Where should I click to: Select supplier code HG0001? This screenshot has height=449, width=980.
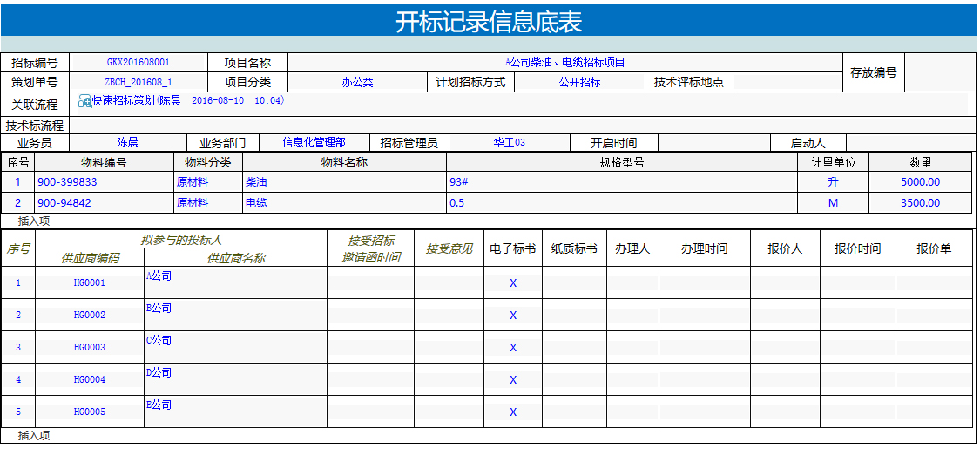point(90,282)
